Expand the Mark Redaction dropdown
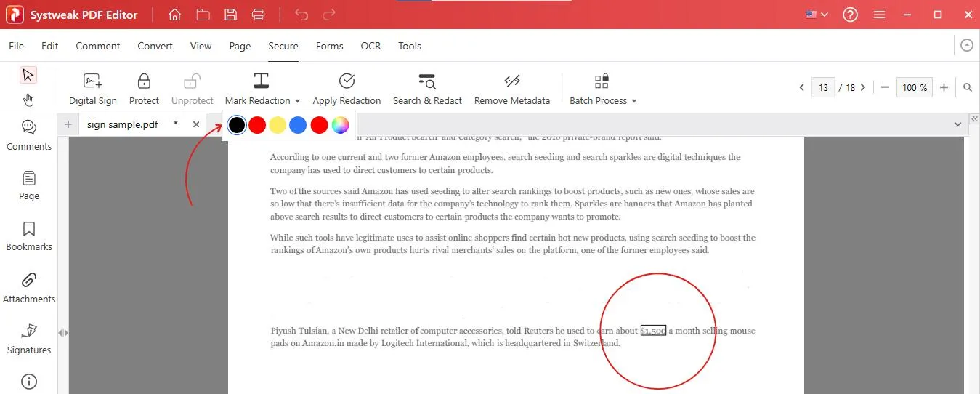The height and width of the screenshot is (394, 980). (x=297, y=101)
